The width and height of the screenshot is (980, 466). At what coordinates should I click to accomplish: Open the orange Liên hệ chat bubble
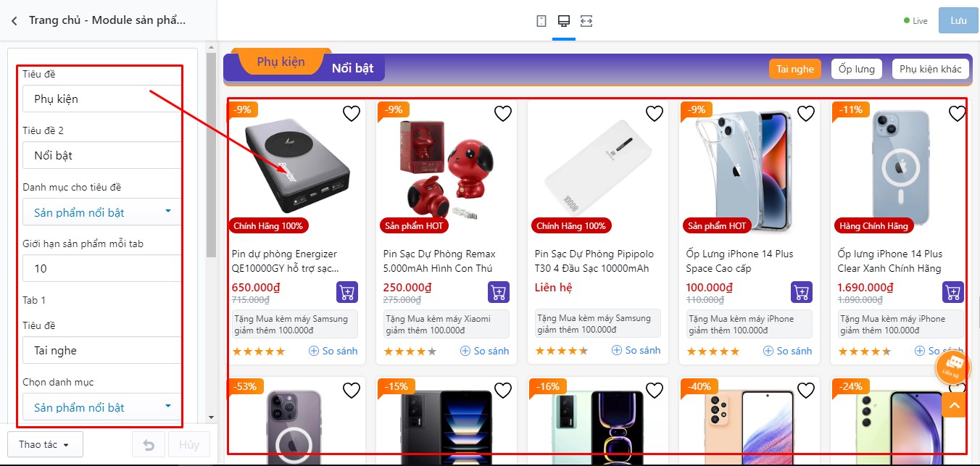(x=952, y=367)
